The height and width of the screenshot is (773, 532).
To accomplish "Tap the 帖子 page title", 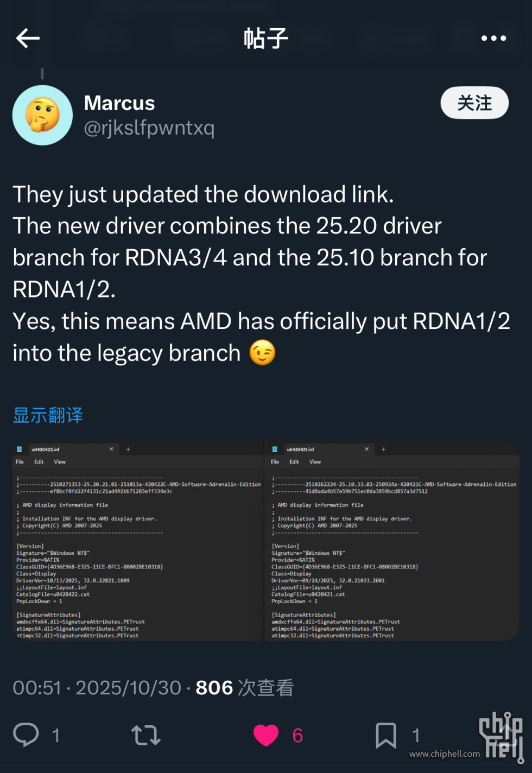I will [x=265, y=39].
